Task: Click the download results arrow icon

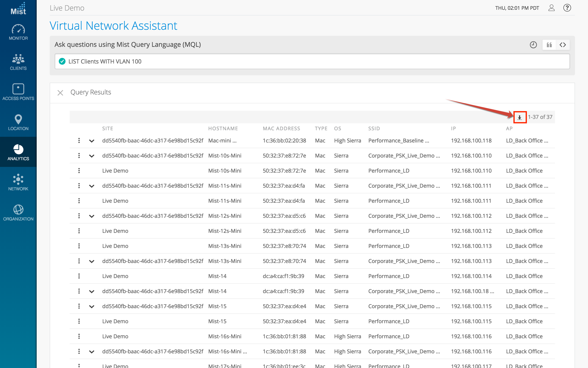Action: point(520,117)
